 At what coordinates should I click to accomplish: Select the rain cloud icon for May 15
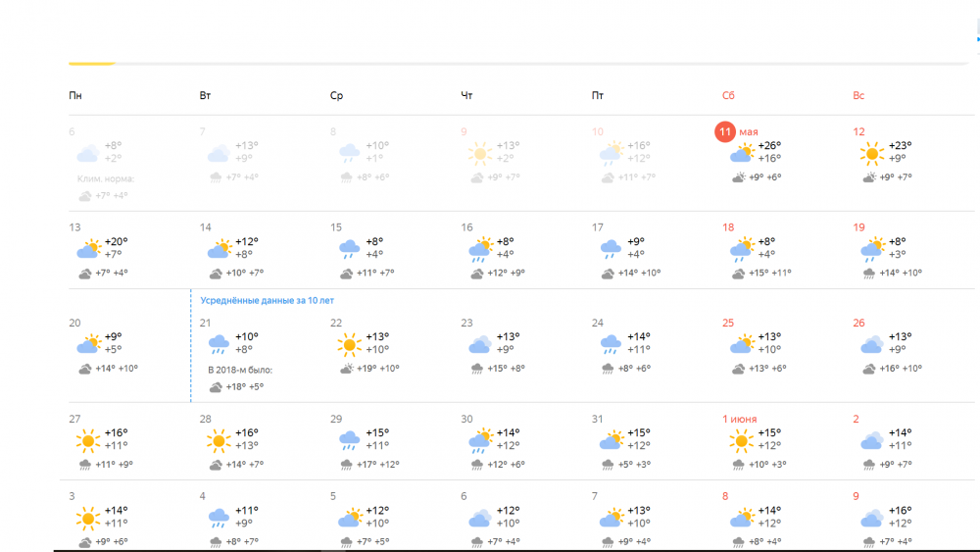(349, 249)
